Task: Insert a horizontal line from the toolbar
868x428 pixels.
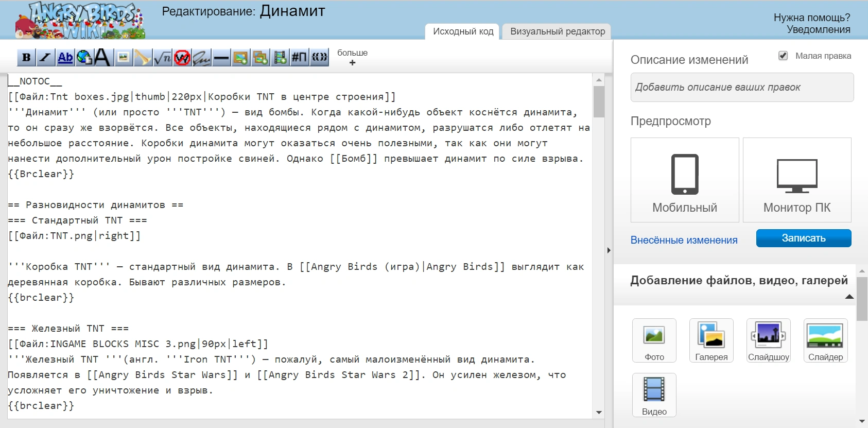Action: [x=221, y=57]
